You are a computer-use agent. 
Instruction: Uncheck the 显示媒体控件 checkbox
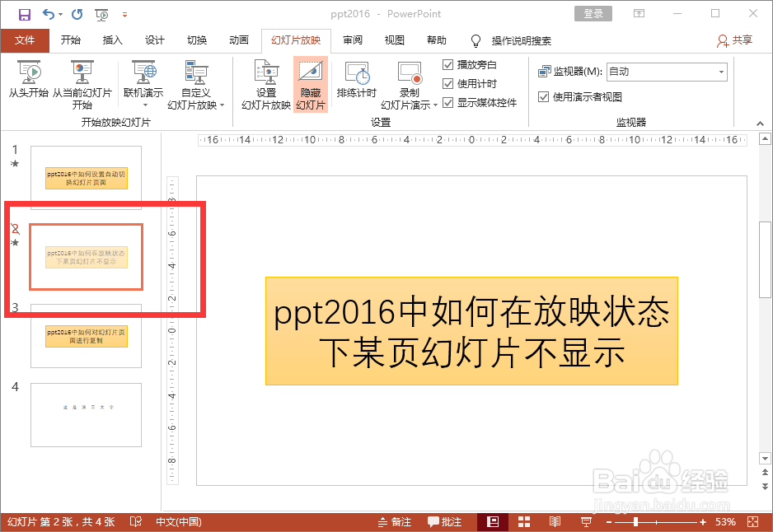pyautogui.click(x=447, y=102)
